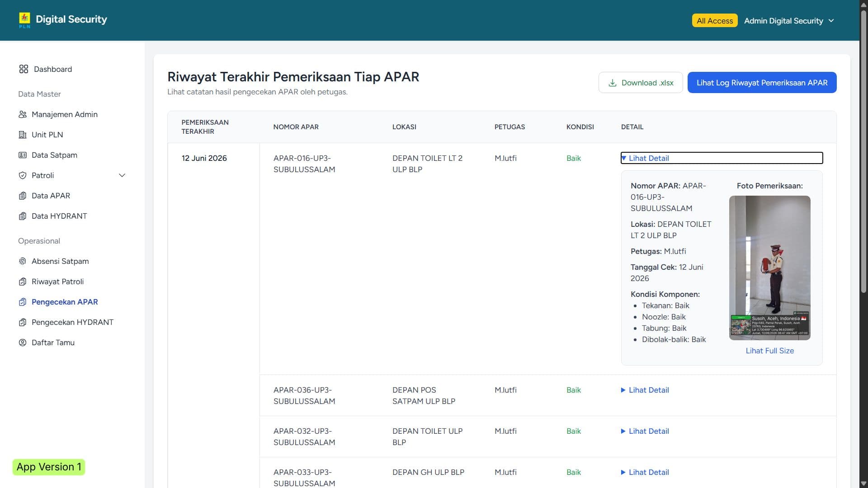Click the Pengecekan APAR clipboard icon
868x488 pixels.
click(x=23, y=302)
